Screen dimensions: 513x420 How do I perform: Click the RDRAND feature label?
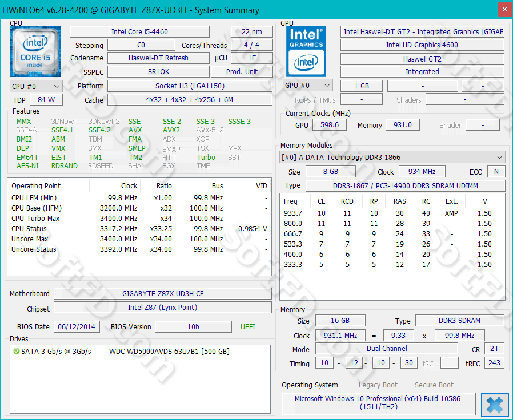click(x=65, y=166)
